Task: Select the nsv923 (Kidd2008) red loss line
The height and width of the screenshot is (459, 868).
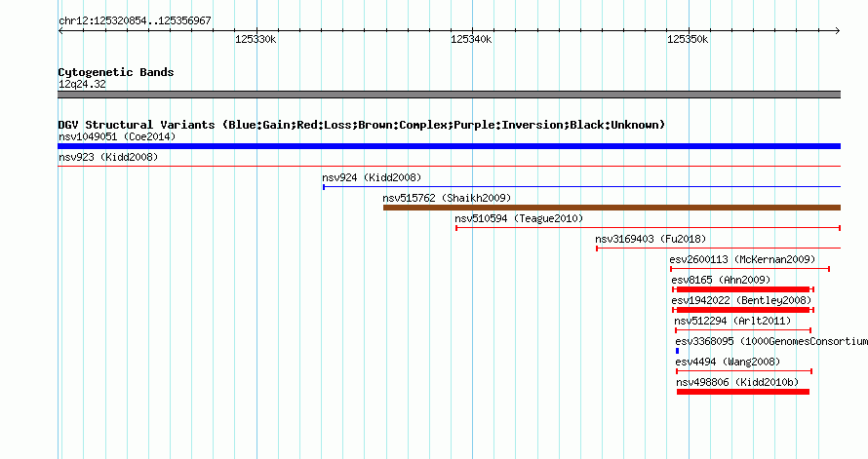Action: coord(449,167)
